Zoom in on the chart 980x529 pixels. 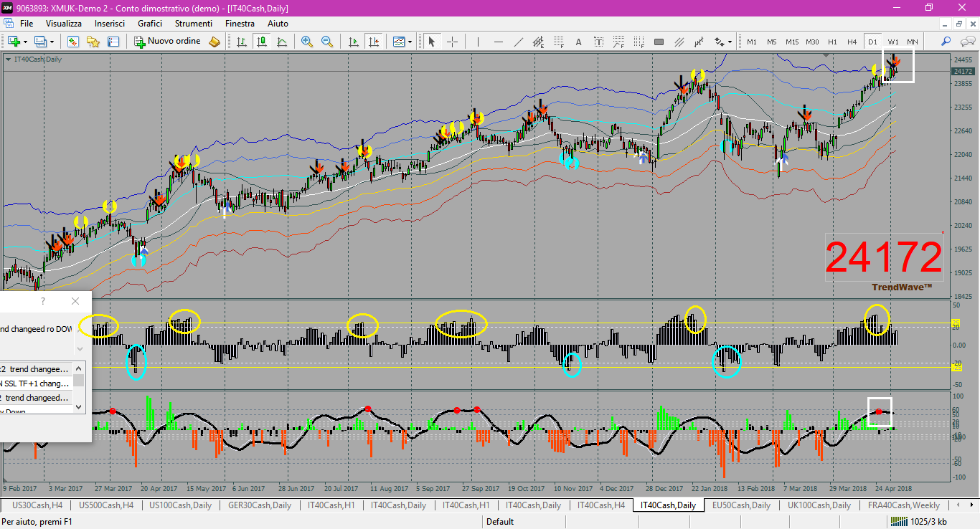(x=307, y=42)
